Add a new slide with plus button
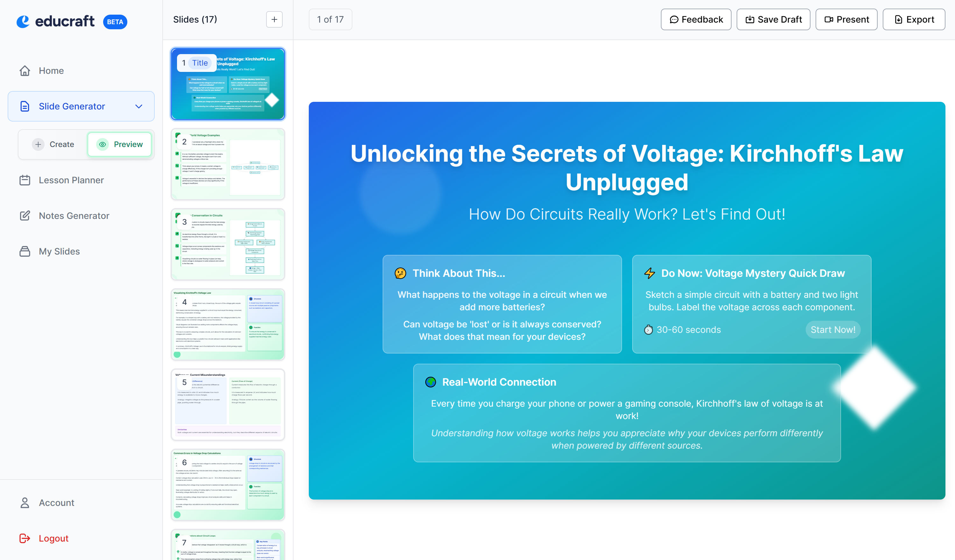 [274, 19]
